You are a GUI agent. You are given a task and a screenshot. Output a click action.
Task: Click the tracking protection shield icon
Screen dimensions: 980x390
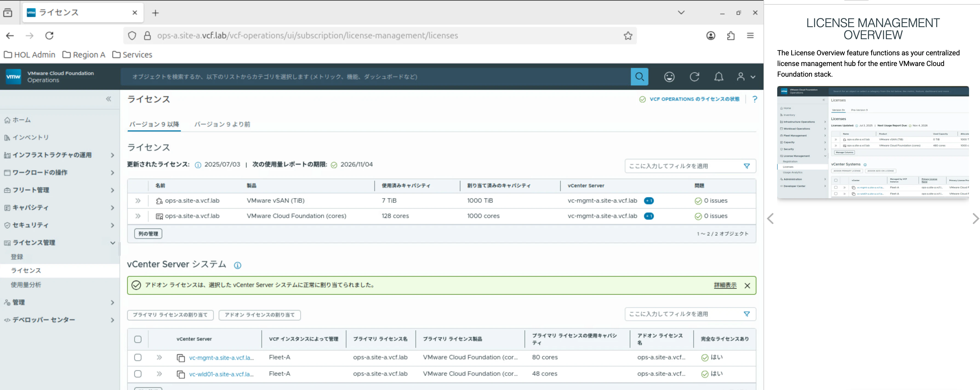tap(132, 35)
